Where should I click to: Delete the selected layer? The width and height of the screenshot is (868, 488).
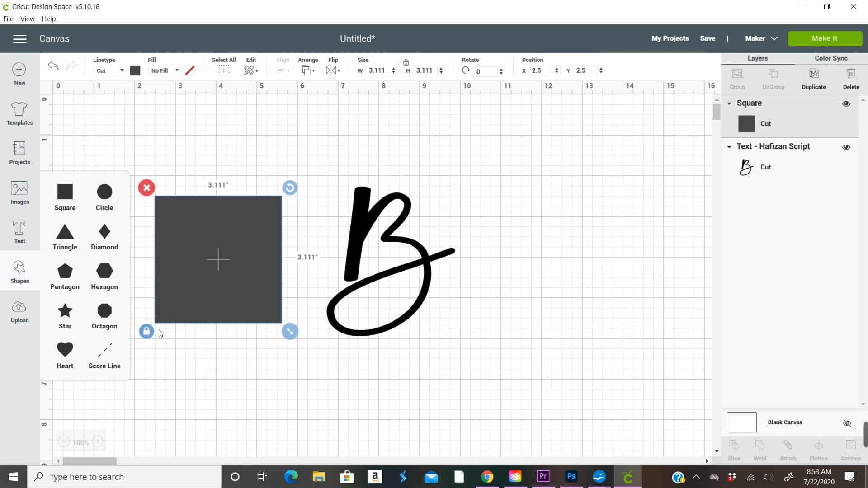[x=851, y=79]
